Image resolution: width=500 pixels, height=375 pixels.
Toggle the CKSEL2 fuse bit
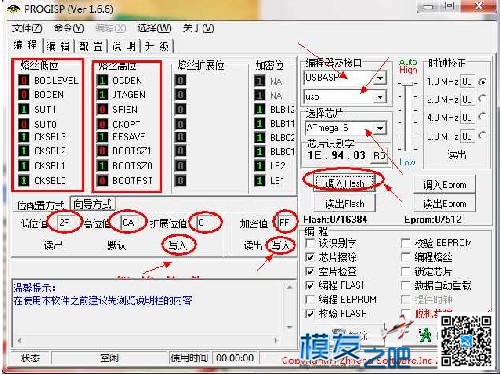[x=24, y=151]
